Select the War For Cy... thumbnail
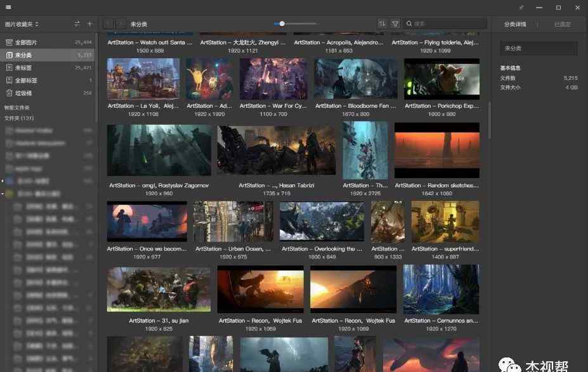The height and width of the screenshot is (372, 588). (273, 79)
